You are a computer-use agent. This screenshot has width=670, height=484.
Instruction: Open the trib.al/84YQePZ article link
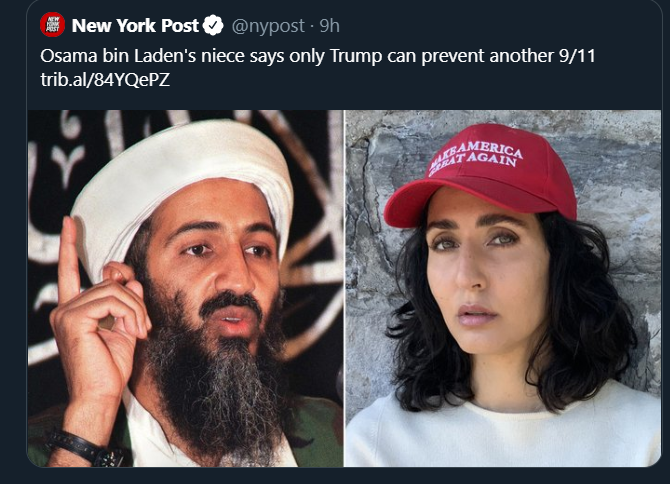pyautogui.click(x=105, y=79)
